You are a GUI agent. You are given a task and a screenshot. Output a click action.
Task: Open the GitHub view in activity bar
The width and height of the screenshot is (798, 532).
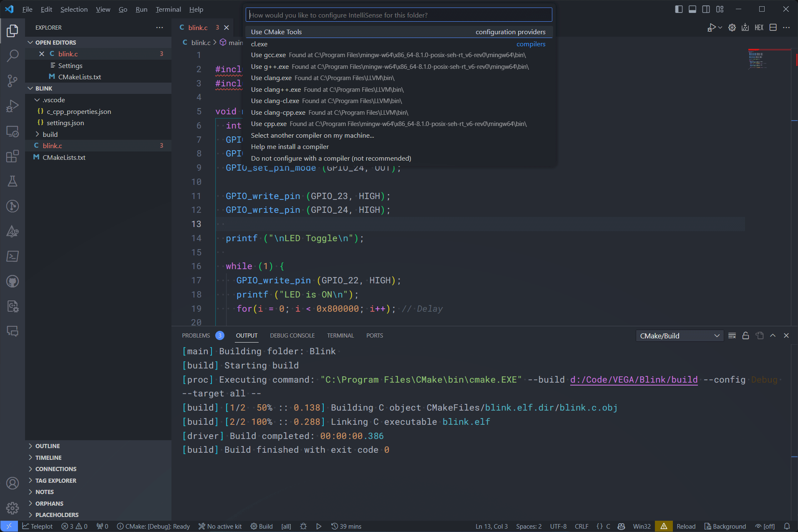(x=13, y=281)
